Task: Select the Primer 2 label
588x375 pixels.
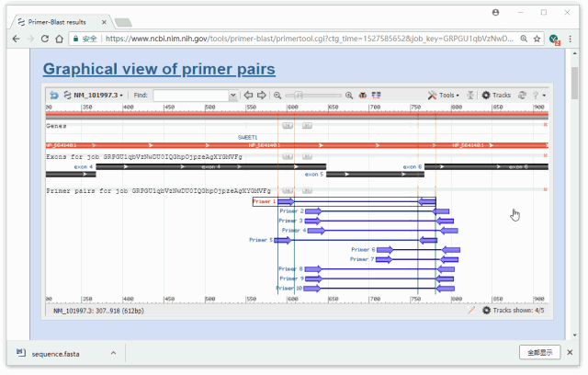Action: [x=292, y=211]
